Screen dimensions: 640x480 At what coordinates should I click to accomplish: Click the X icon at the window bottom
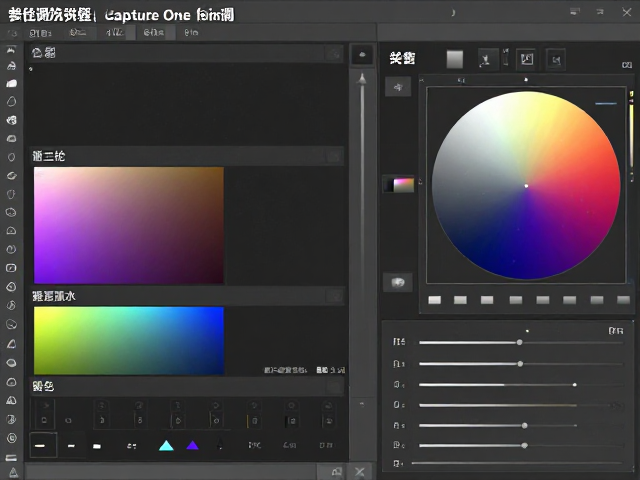360,472
